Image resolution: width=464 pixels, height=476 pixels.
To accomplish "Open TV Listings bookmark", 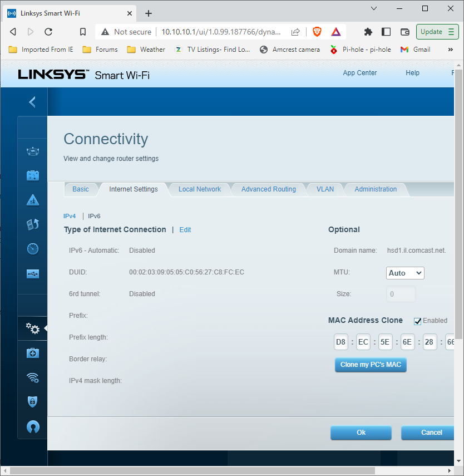I will 213,50.
